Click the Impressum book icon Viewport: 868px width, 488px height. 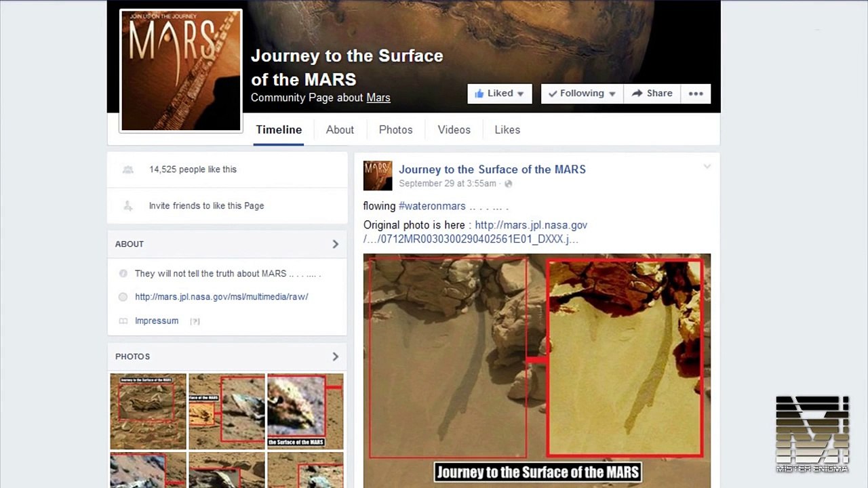pyautogui.click(x=123, y=321)
